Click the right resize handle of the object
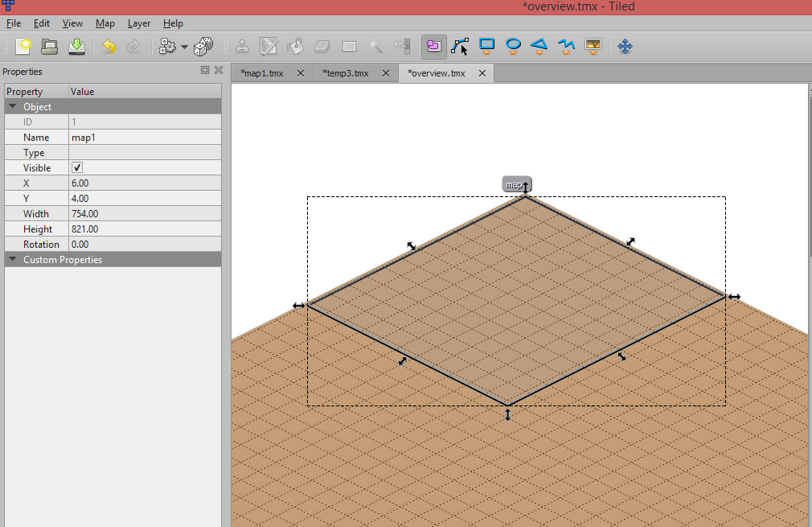 coord(734,297)
